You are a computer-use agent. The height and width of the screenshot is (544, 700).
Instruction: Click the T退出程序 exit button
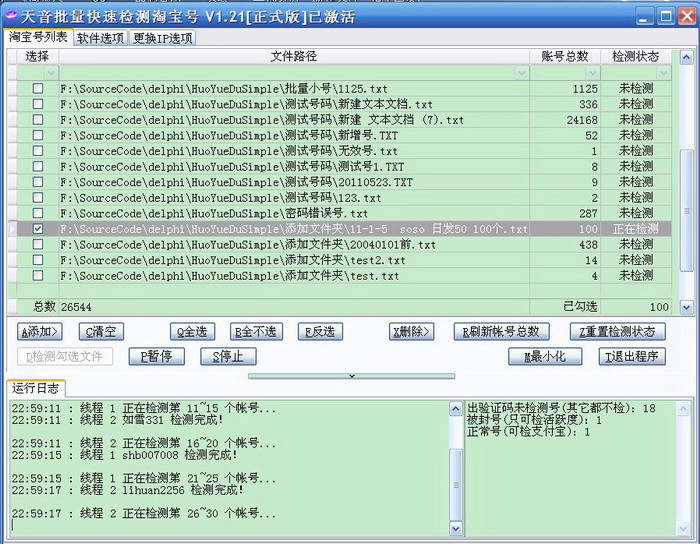point(630,356)
